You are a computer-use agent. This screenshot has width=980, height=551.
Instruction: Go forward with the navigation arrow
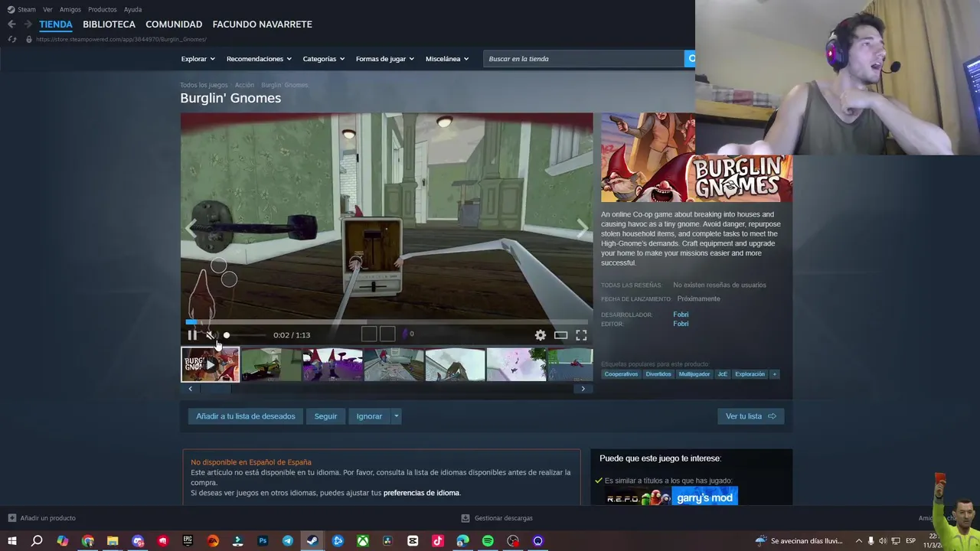28,24
